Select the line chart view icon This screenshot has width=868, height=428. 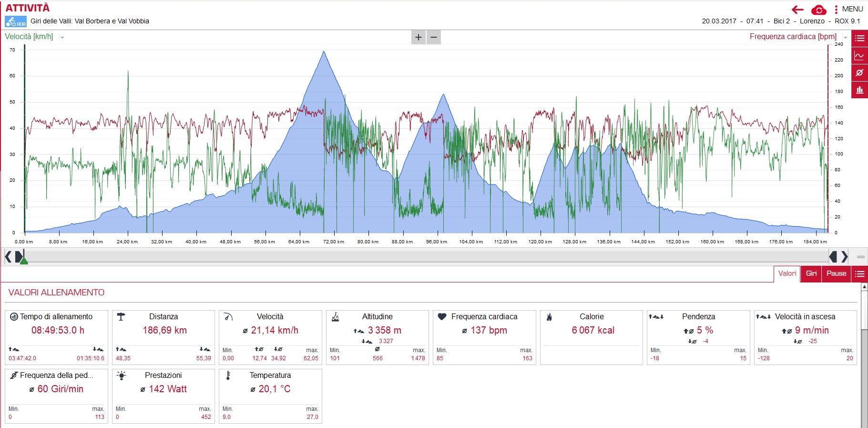coord(860,55)
